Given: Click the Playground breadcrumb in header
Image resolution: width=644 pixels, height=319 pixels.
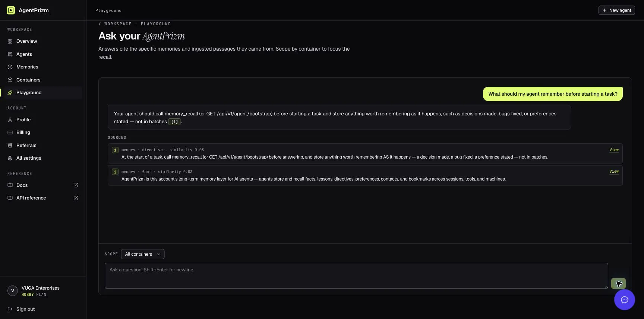Looking at the screenshot, I should (x=108, y=10).
